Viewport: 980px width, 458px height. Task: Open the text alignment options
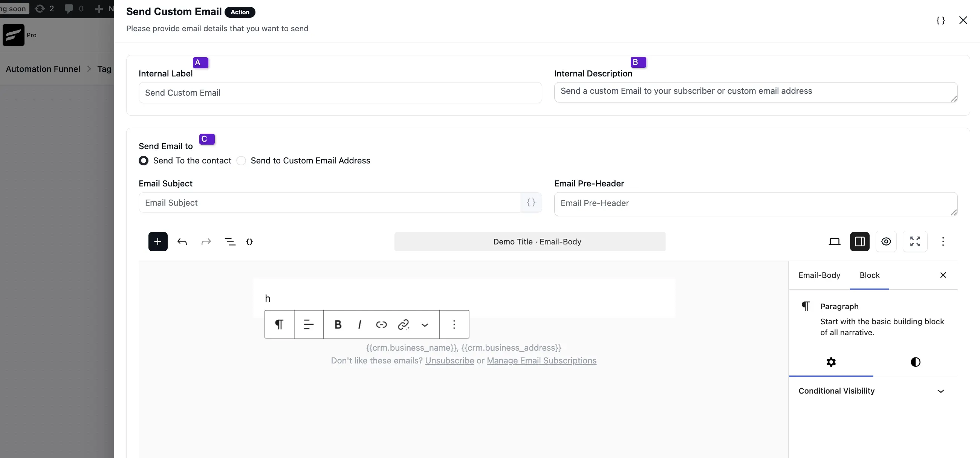(309, 325)
